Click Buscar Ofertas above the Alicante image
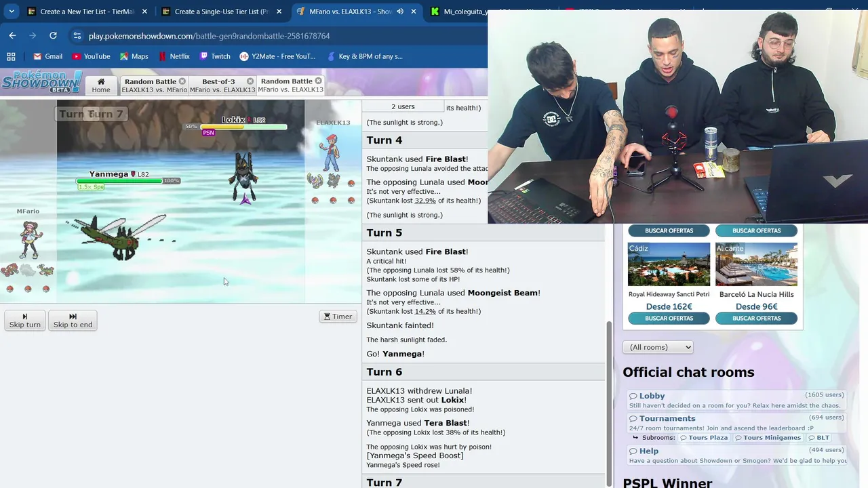The image size is (868, 488). pos(756,230)
